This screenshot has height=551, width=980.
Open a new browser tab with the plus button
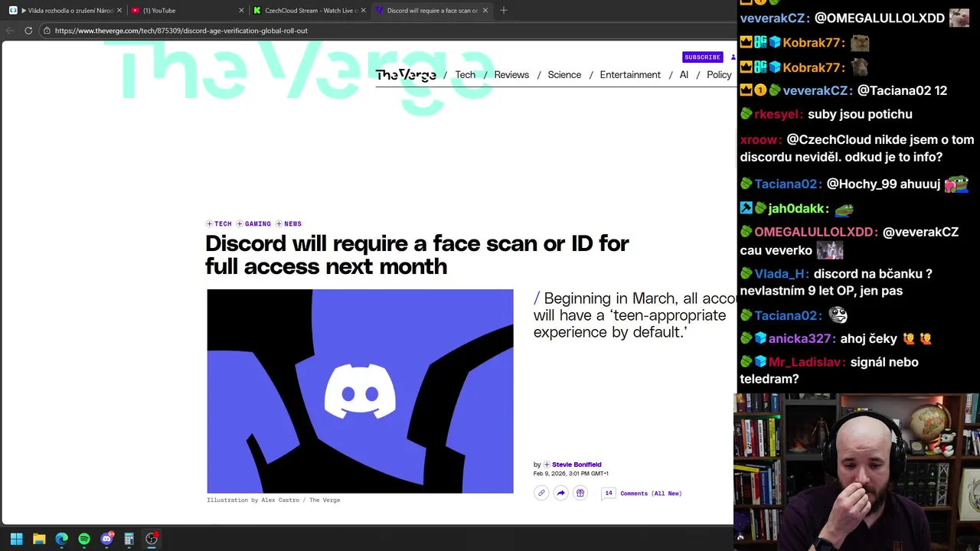point(503,11)
